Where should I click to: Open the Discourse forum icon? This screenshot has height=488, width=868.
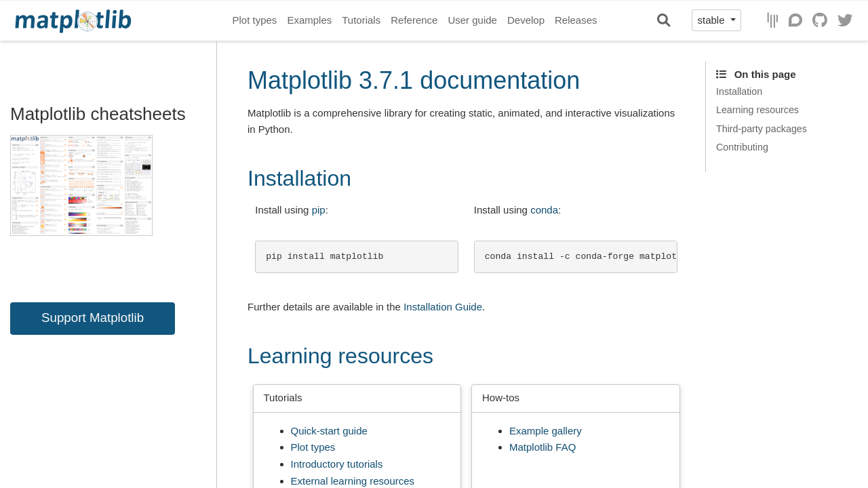tap(795, 20)
